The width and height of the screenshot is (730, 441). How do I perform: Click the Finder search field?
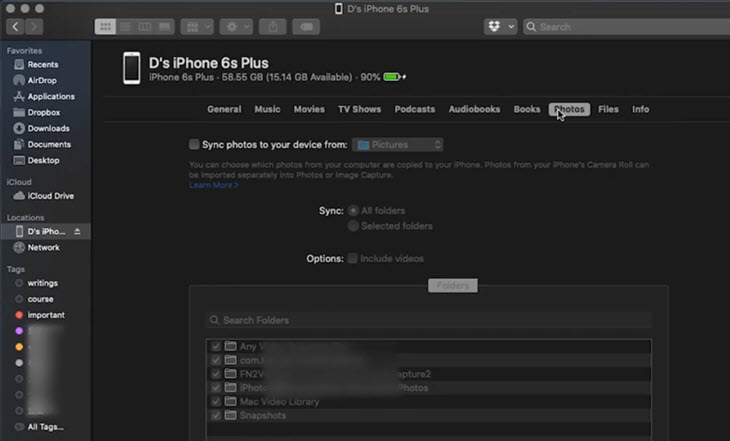[626, 27]
